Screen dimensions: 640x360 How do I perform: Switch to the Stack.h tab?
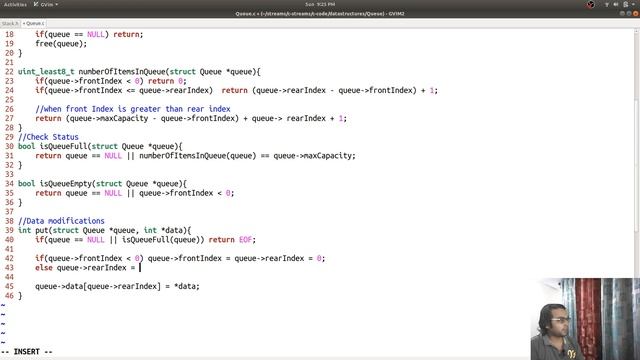10,23
